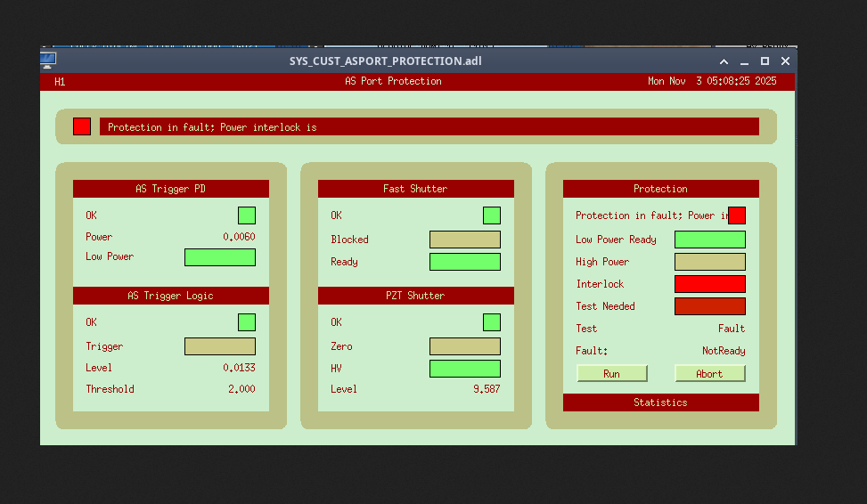The height and width of the screenshot is (504, 867).
Task: Open the Statistics section header
Action: click(x=660, y=402)
